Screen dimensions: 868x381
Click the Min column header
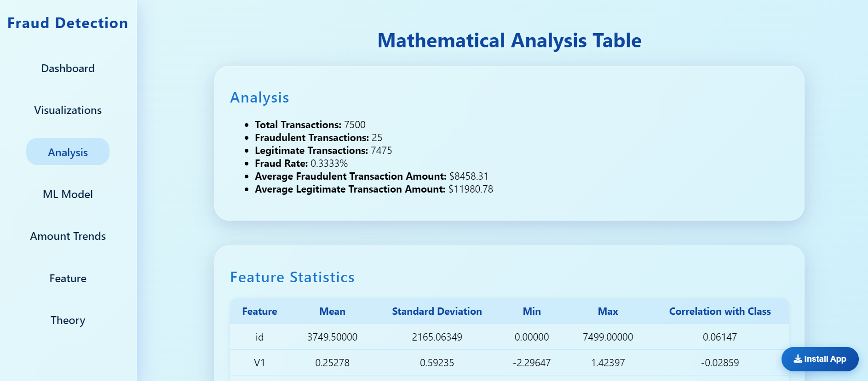[532, 311]
